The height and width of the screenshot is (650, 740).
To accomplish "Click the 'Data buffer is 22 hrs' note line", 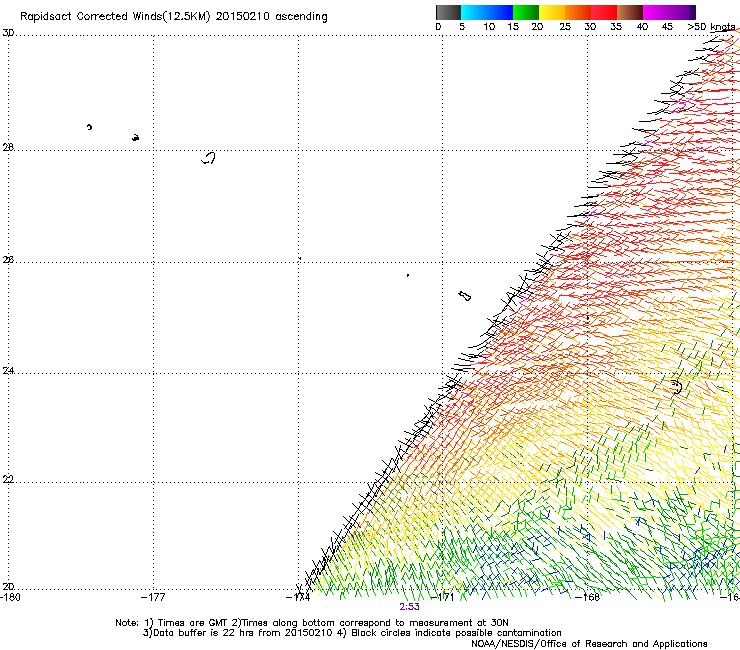I will [x=352, y=633].
